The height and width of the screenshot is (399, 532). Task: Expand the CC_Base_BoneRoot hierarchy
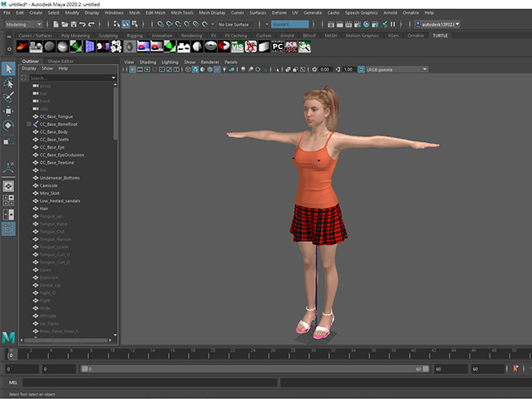tap(29, 124)
